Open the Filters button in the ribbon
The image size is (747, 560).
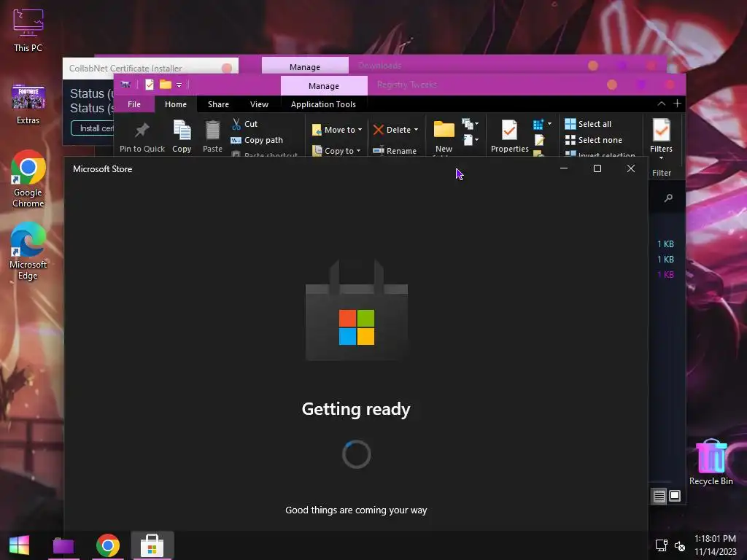pos(661,139)
